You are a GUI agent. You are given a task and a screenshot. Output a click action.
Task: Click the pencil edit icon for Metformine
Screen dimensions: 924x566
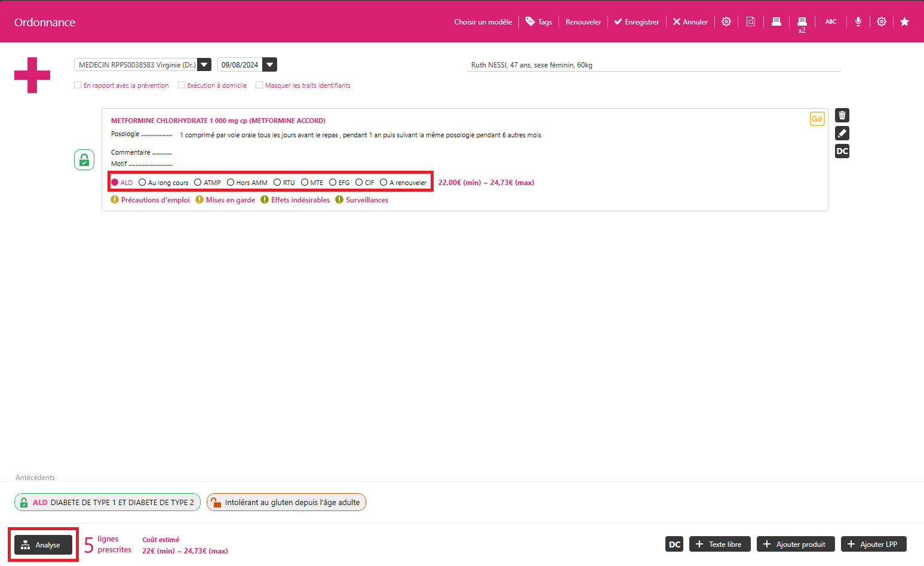[x=842, y=133]
